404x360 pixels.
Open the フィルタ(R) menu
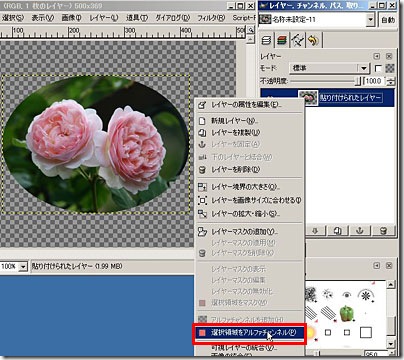point(211,18)
